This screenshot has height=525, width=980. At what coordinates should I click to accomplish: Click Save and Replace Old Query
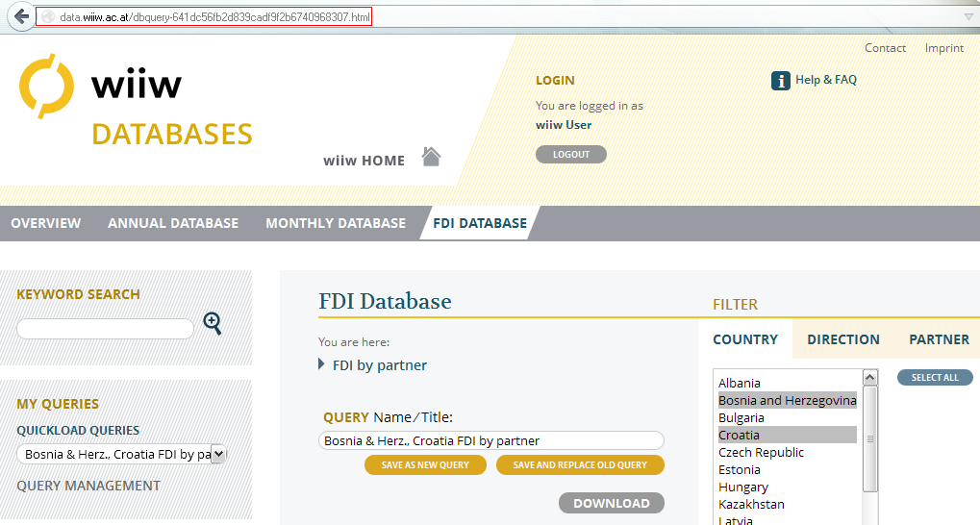(580, 465)
